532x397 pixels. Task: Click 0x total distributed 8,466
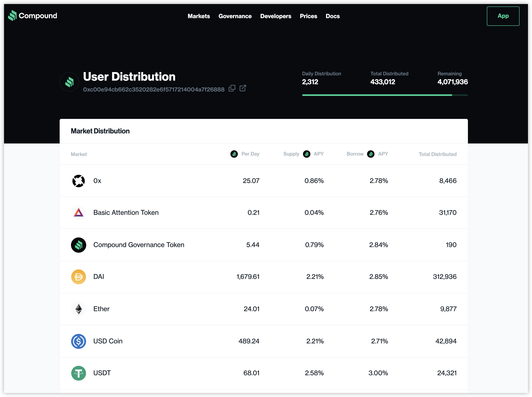pos(448,181)
